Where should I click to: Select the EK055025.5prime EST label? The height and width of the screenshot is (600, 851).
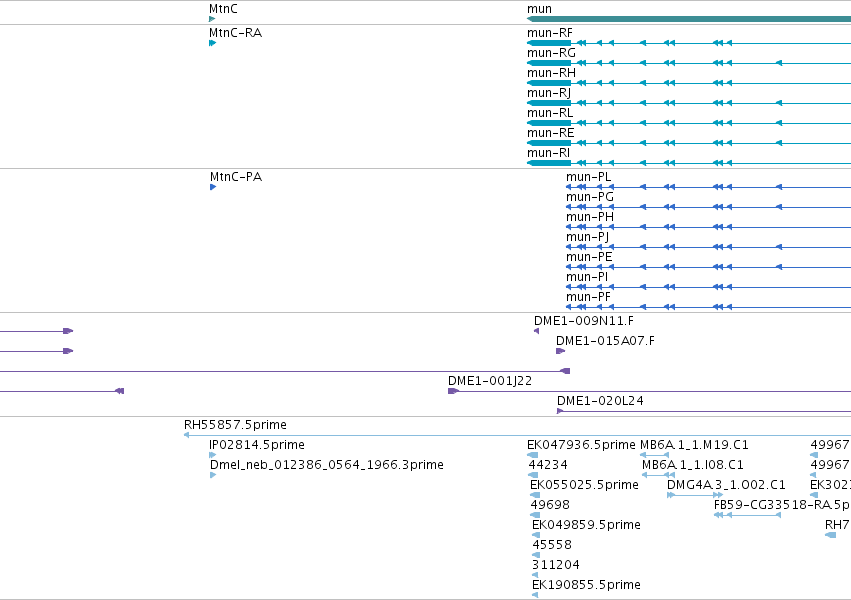[585, 485]
